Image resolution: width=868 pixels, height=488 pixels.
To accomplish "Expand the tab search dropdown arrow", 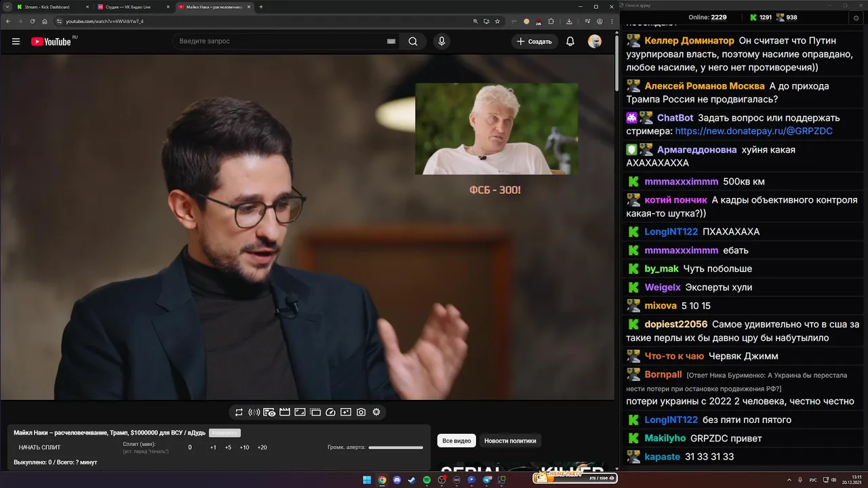I will click(6, 7).
